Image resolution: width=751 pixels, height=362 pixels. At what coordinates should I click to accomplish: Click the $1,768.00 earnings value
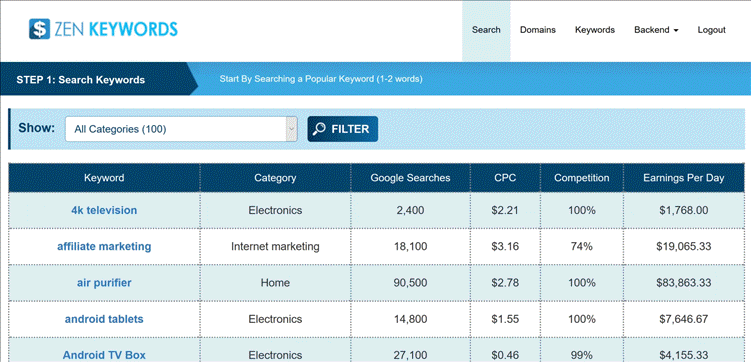684,210
